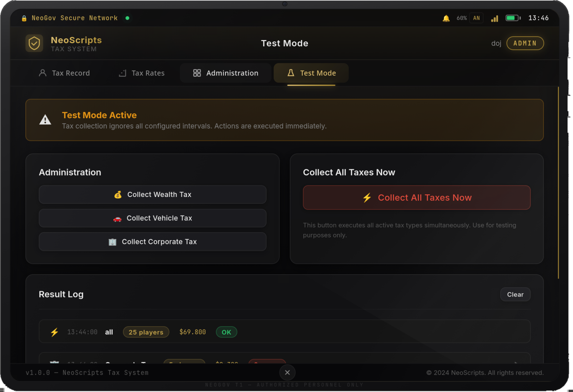
Task: Click the building icon on Collect Corporate Tax
Action: click(112, 242)
